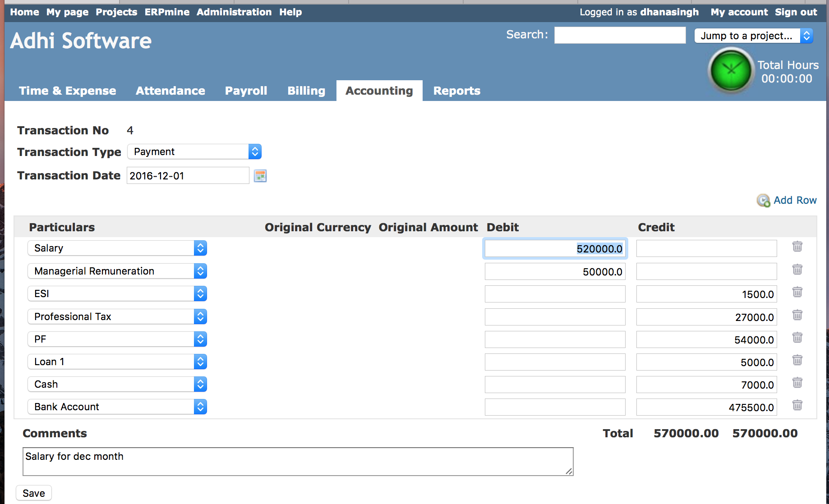Expand the Bank Account dropdown
Viewport: 829px width, 504px height.
click(x=117, y=407)
